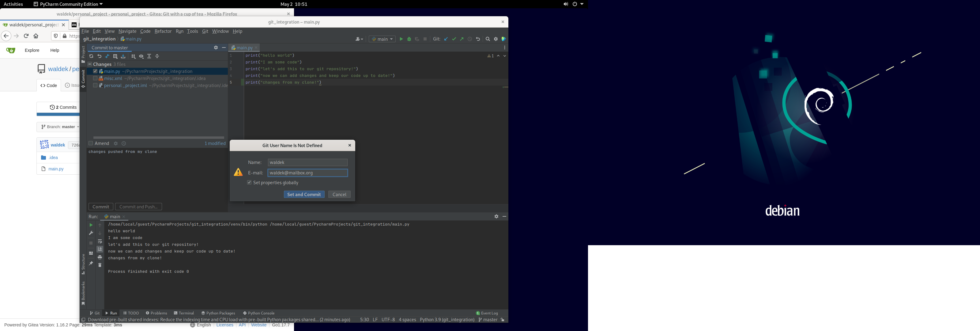
Task: Click the Git Rollback icon in main toolbar
Action: [x=478, y=39]
